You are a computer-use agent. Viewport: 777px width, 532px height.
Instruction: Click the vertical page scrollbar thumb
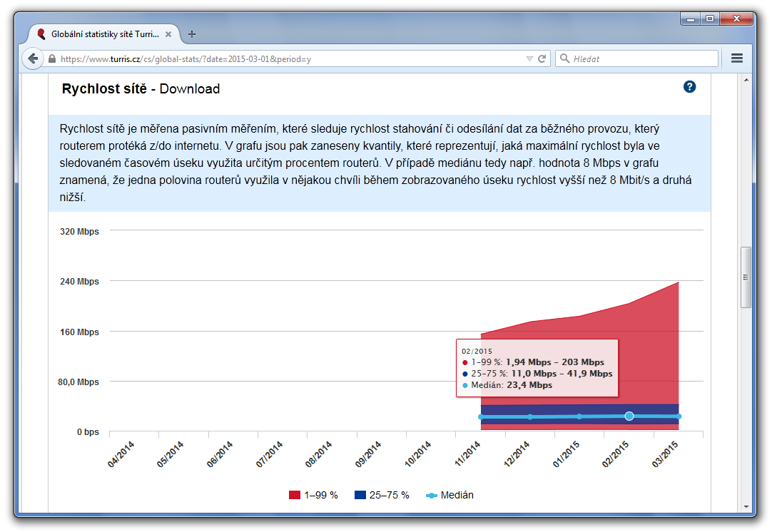click(x=746, y=277)
